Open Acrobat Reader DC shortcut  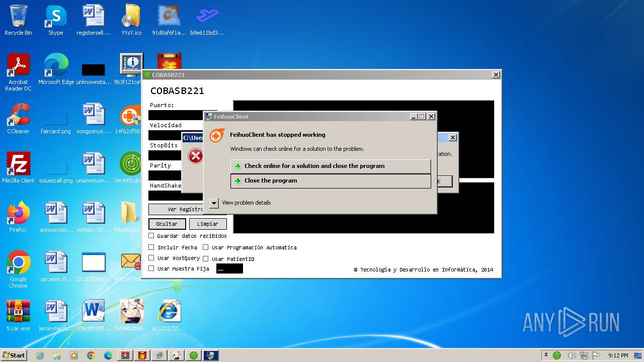tap(18, 72)
